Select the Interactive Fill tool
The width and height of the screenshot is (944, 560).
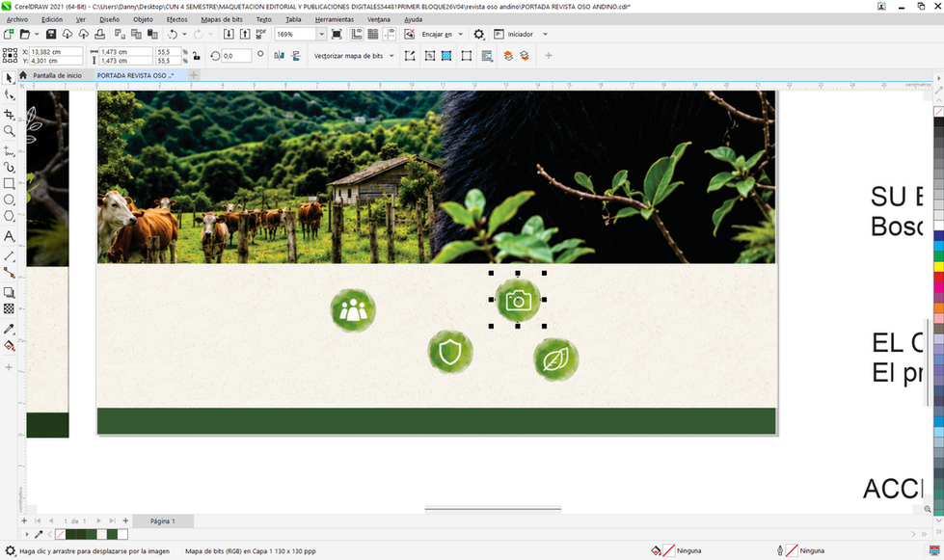(9, 346)
